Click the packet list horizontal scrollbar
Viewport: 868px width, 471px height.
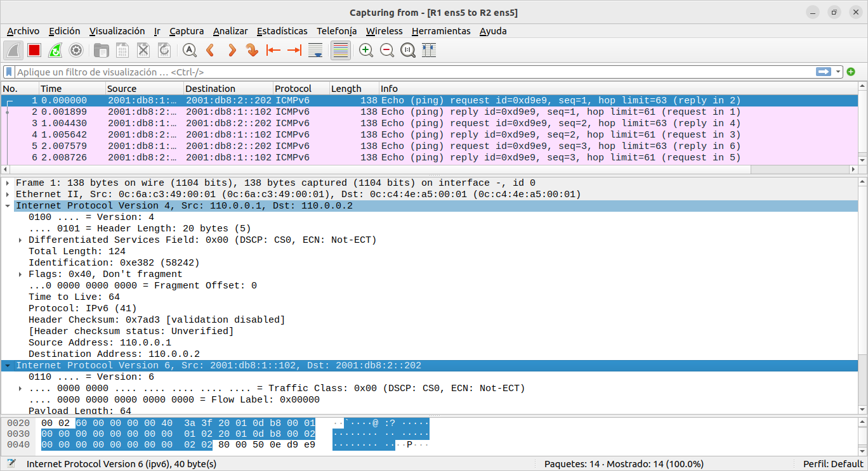(x=381, y=169)
